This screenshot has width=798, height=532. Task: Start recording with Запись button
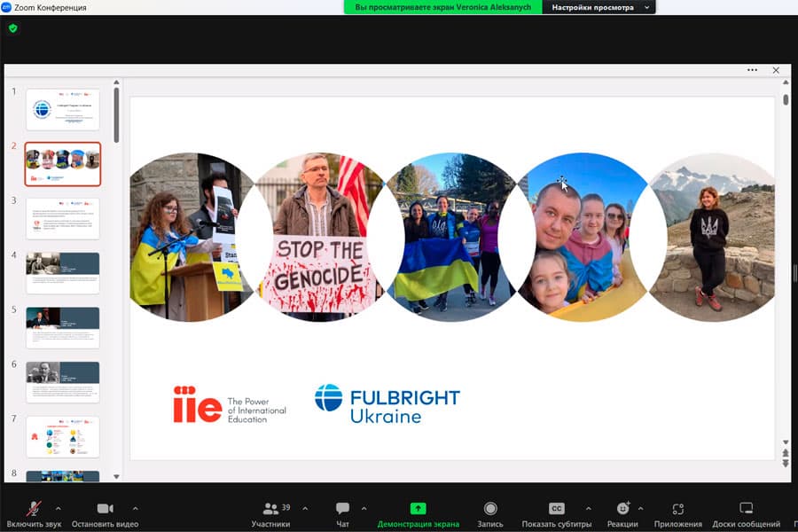[x=490, y=514]
